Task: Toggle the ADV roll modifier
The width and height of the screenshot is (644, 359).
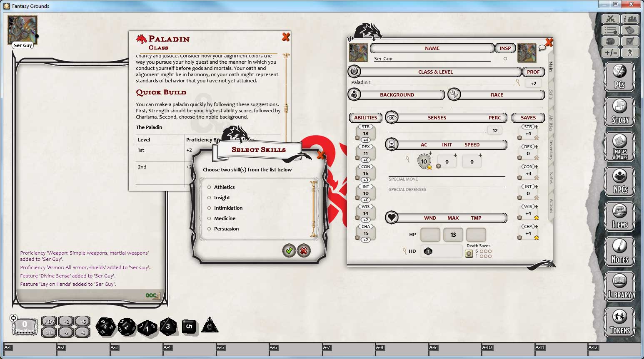Action: point(49,322)
